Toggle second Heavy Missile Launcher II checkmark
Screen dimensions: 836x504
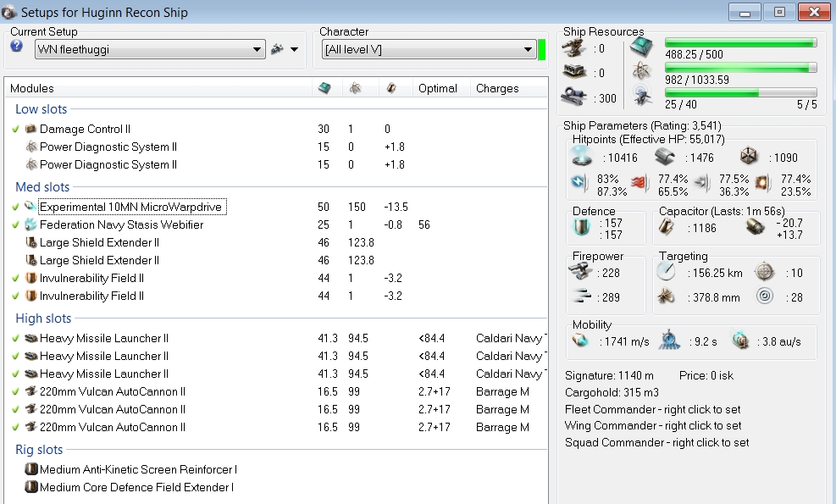tap(15, 357)
